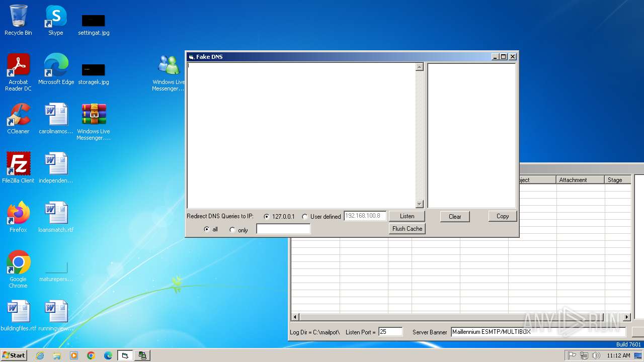Open the volume speaker tray icon
This screenshot has width=644, height=362.
(x=596, y=355)
